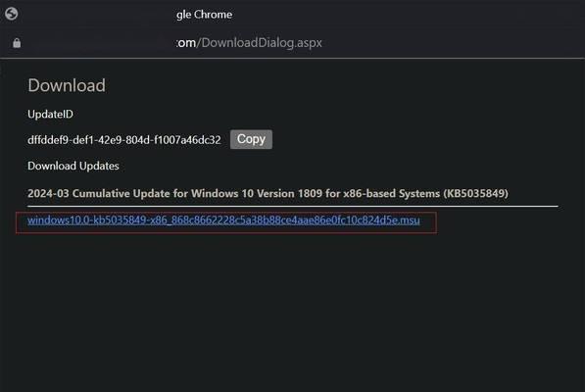Copy the UpdateID with the Copy button
This screenshot has height=392, width=585.
point(251,139)
